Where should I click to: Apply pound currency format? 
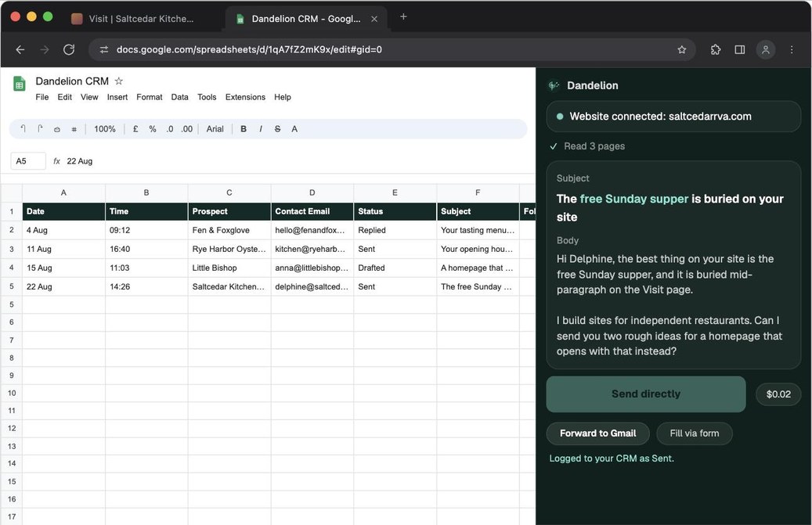135,129
